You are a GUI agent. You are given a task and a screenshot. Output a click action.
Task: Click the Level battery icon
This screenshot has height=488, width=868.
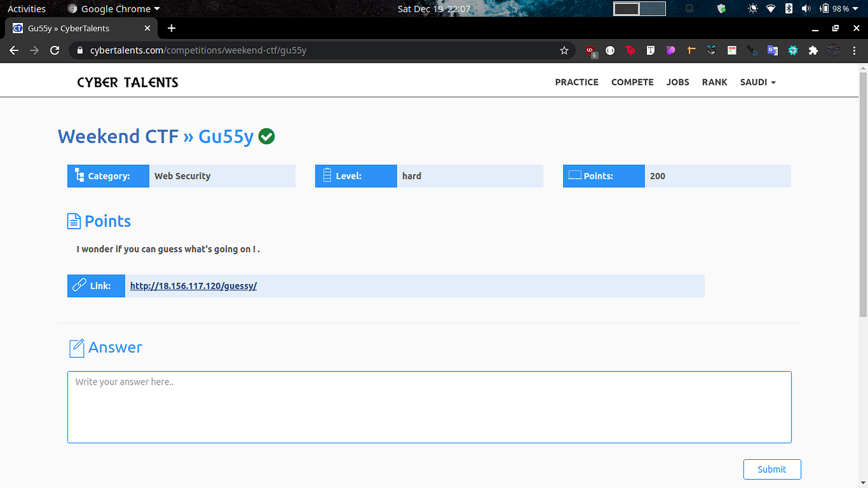[x=327, y=176]
